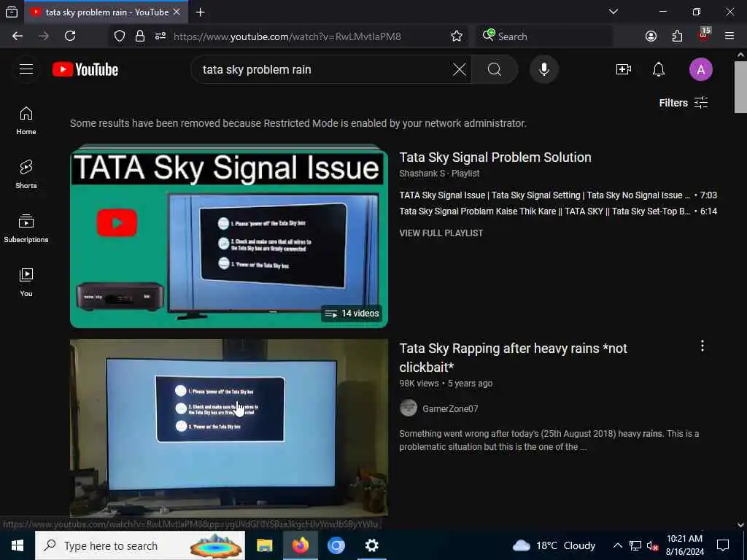Open the Firefox account icon
Screen dimensions: 747x560
(x=651, y=36)
